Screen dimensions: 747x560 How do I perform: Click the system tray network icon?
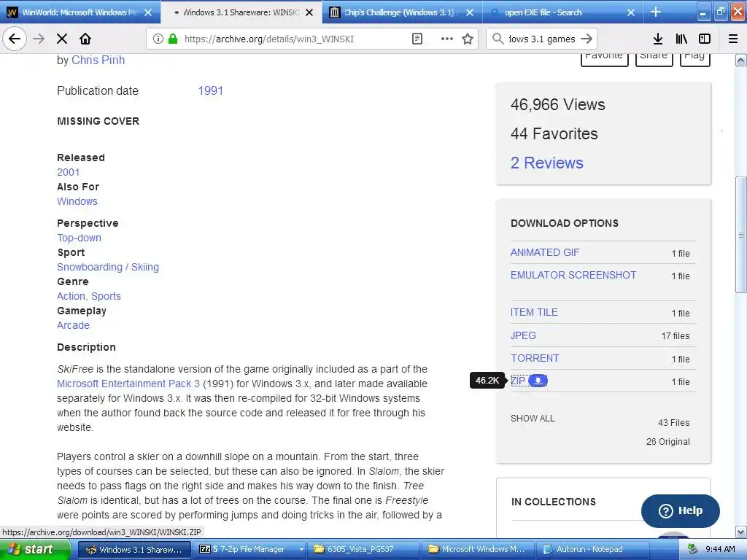[x=692, y=549]
